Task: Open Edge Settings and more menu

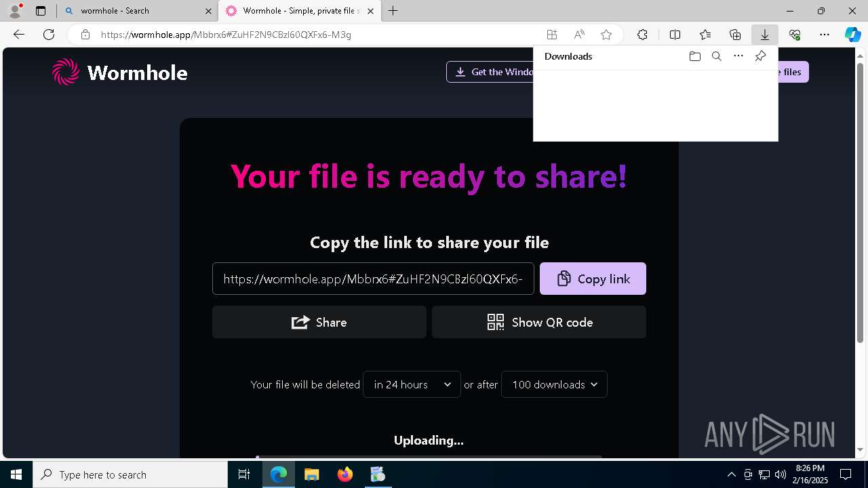Action: (x=825, y=35)
